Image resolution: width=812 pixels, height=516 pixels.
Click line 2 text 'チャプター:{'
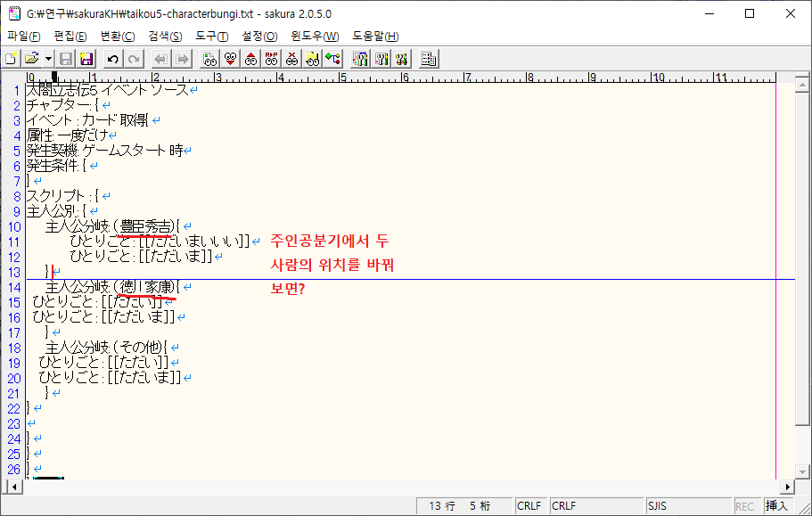(62, 105)
